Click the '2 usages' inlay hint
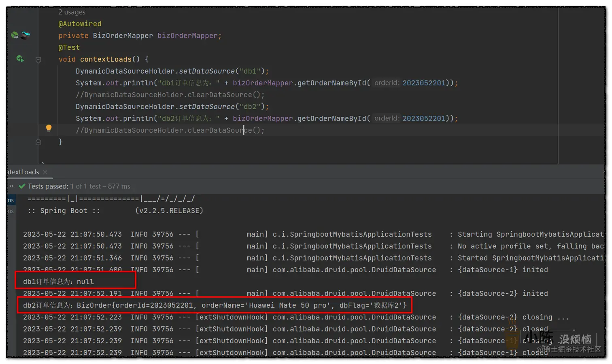This screenshot has width=612, height=364. pos(72,12)
